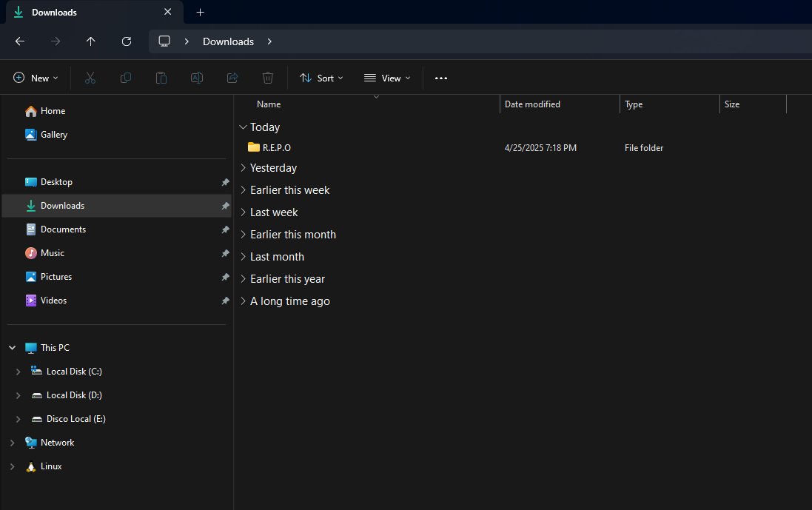812x510 pixels.
Task: Expand the Last week group
Action: click(243, 212)
